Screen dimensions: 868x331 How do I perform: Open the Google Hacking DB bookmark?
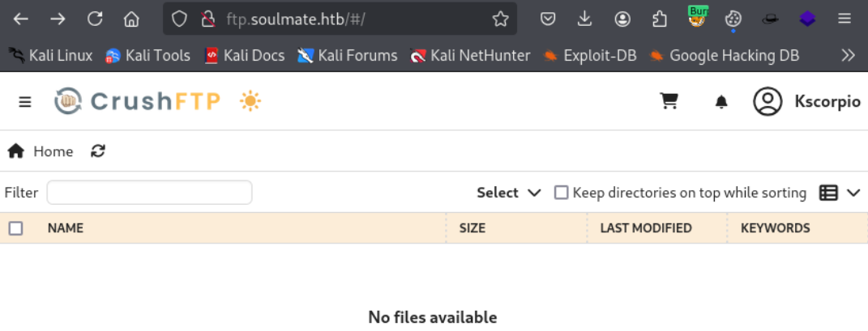click(724, 55)
